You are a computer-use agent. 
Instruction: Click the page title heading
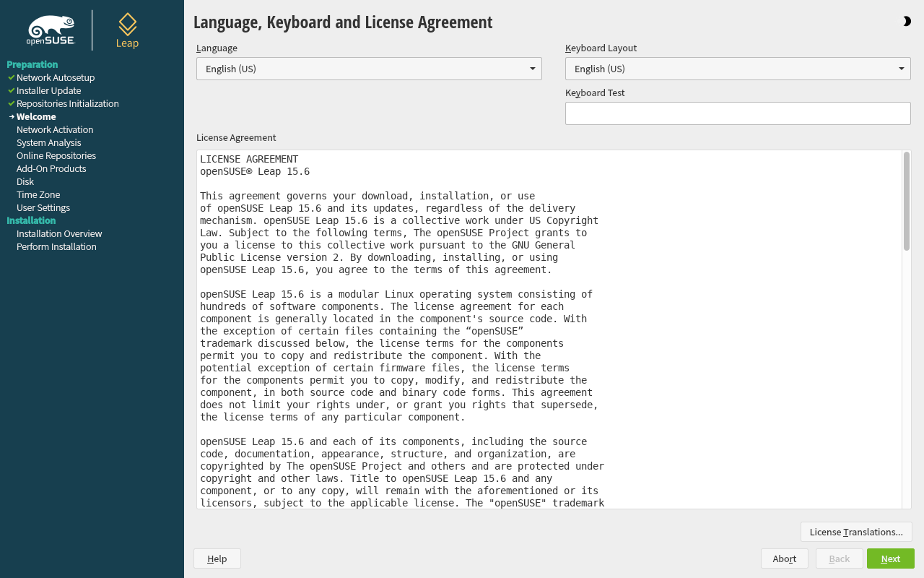(343, 22)
